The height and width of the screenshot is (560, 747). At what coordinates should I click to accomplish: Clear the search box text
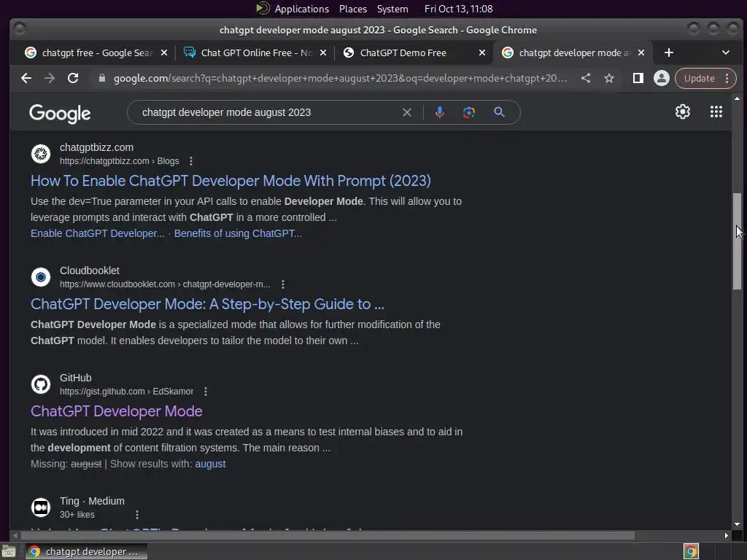(407, 112)
